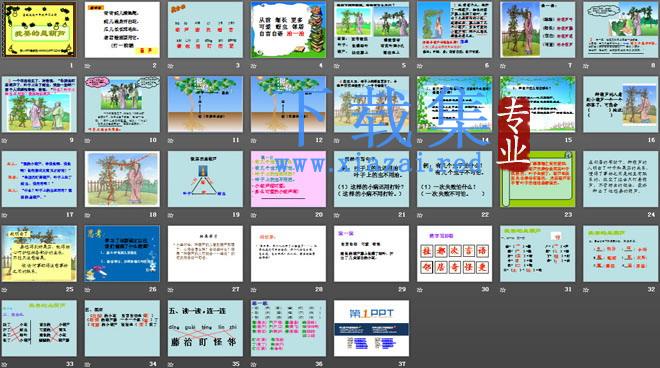
Task: Select slide 33 with crossed matching lines
Action: click(39, 328)
